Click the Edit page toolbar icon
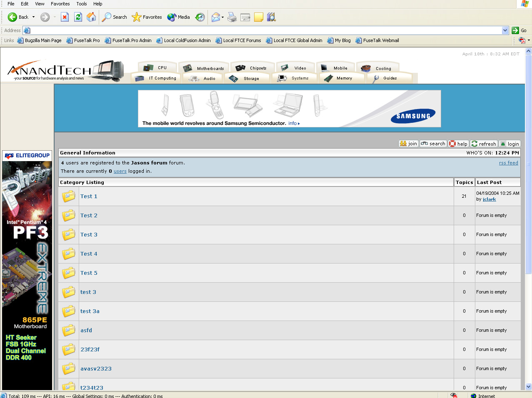 245,17
